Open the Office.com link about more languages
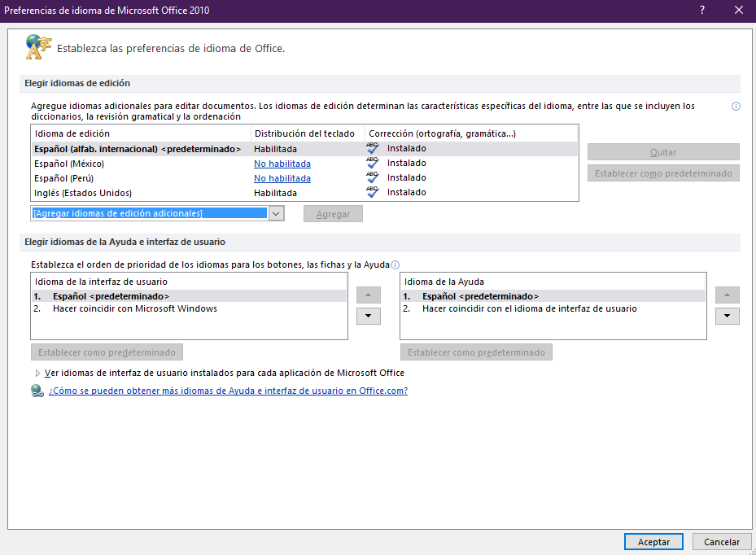Screen dimensions: 756x555 pyautogui.click(x=228, y=391)
